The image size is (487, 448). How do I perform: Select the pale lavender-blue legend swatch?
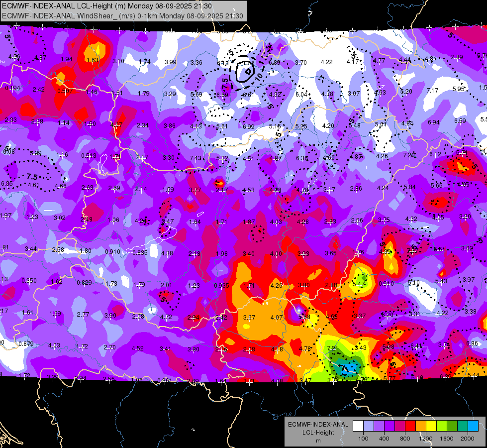368,426
